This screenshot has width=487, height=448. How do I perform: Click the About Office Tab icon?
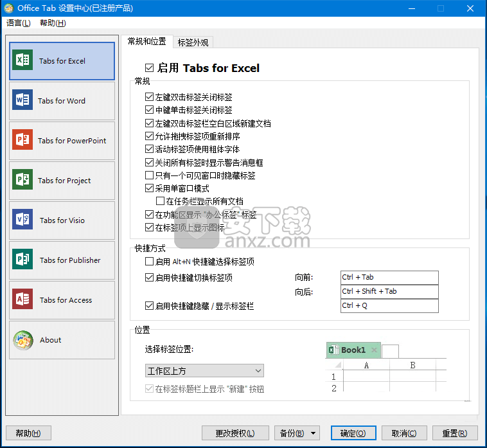tap(23, 340)
